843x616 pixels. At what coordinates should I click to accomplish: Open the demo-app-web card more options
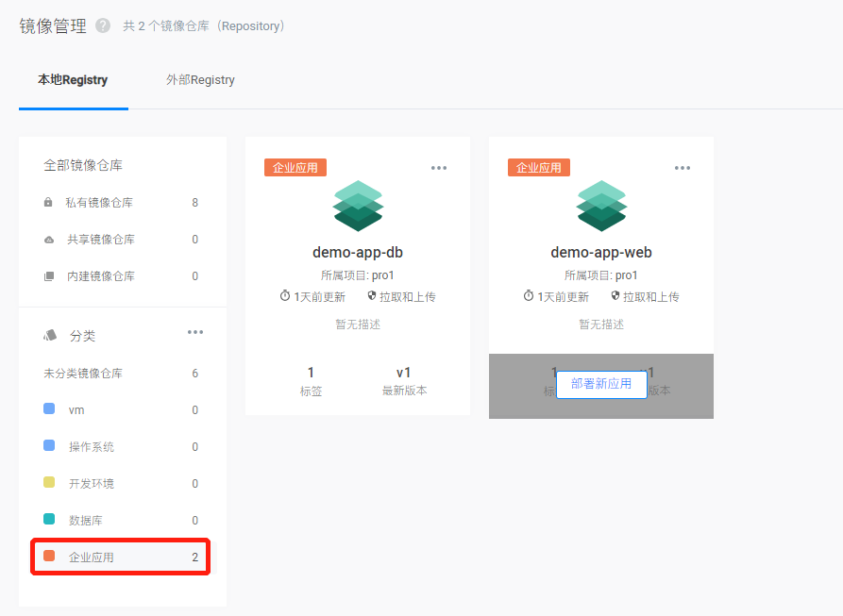tap(683, 168)
